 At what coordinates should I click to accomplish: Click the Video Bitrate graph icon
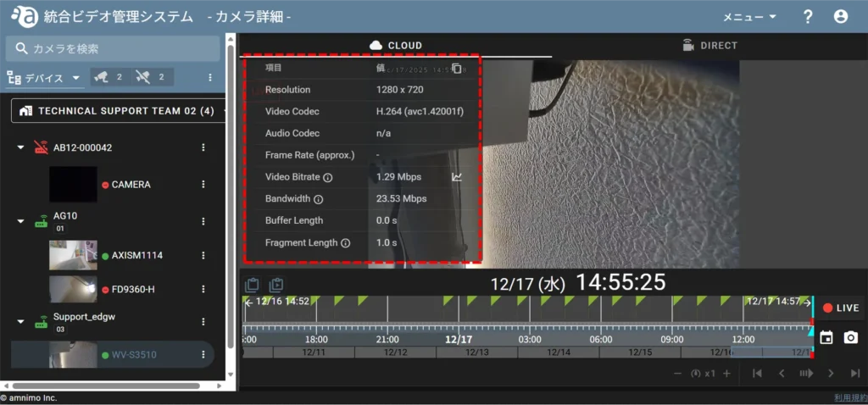(457, 177)
